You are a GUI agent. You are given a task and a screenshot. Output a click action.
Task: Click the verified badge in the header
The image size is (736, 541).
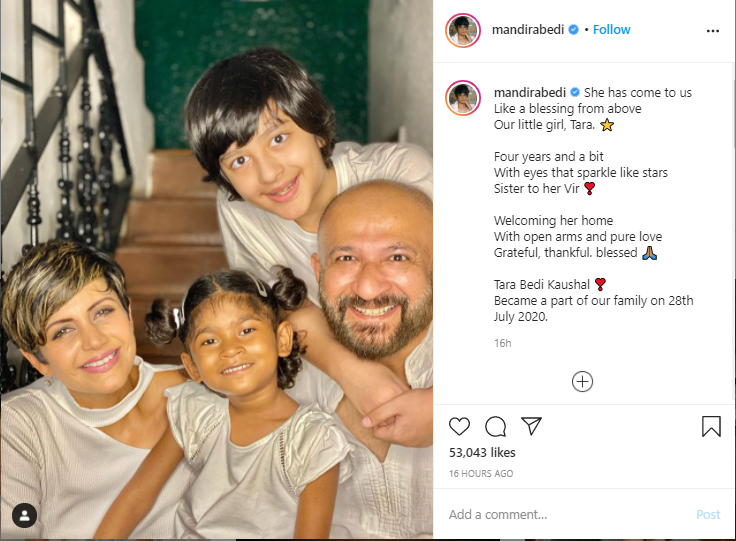(573, 30)
